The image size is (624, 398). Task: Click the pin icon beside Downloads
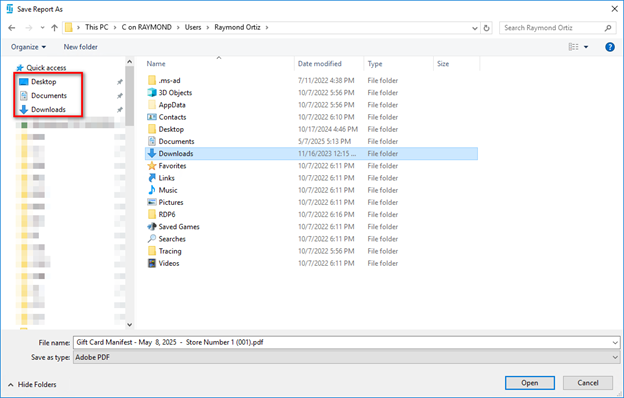[119, 110]
